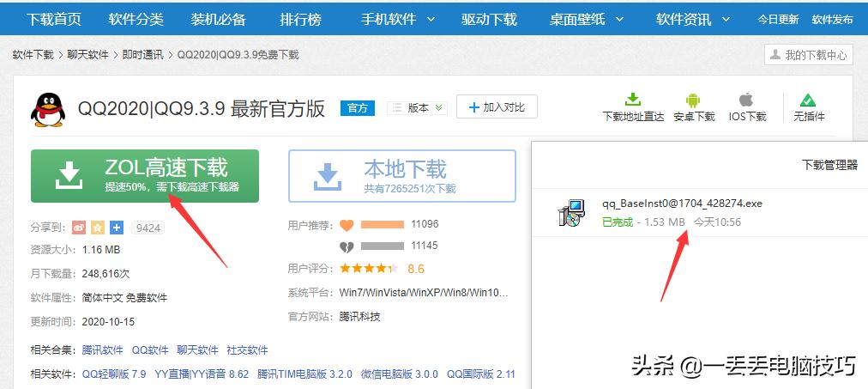Click the 官方 badge
The height and width of the screenshot is (389, 868).
(x=358, y=108)
